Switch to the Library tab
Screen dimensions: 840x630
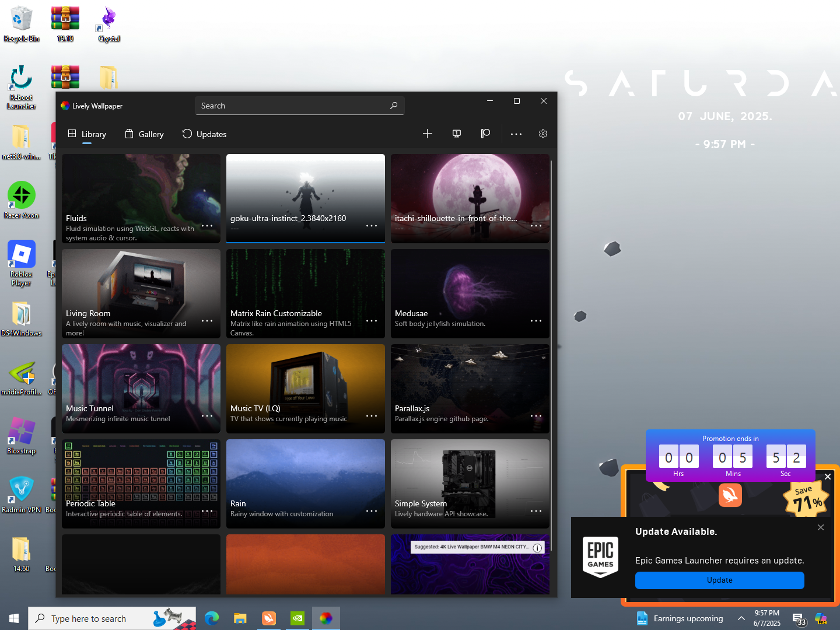pos(87,134)
